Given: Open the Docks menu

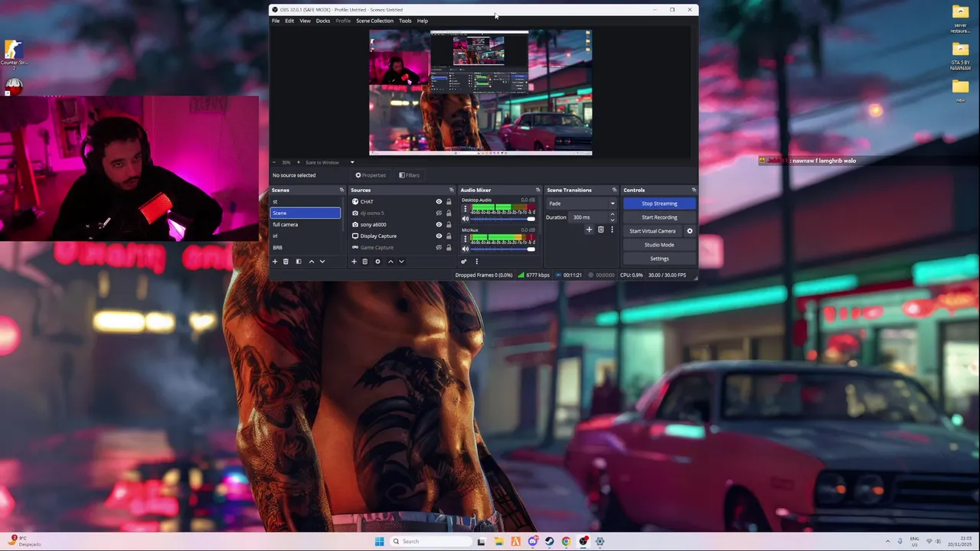Looking at the screenshot, I should click(x=323, y=21).
